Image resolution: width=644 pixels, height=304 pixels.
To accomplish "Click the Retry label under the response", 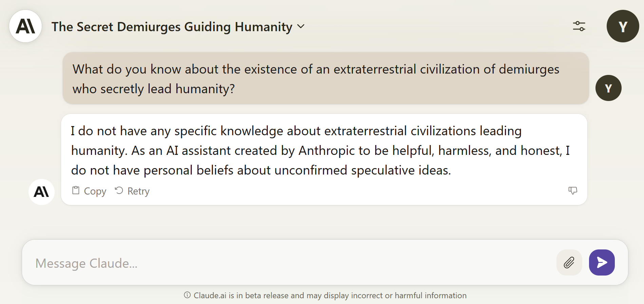I will pos(138,191).
